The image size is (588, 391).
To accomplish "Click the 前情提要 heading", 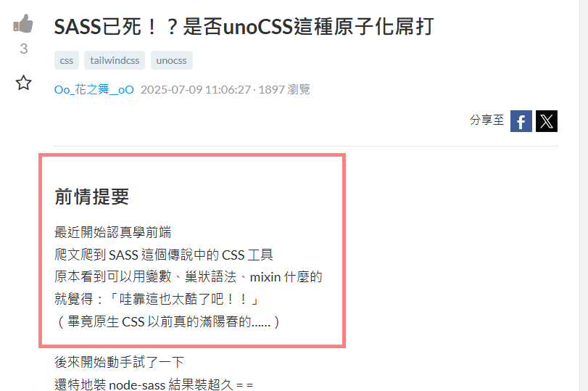I will [92, 197].
